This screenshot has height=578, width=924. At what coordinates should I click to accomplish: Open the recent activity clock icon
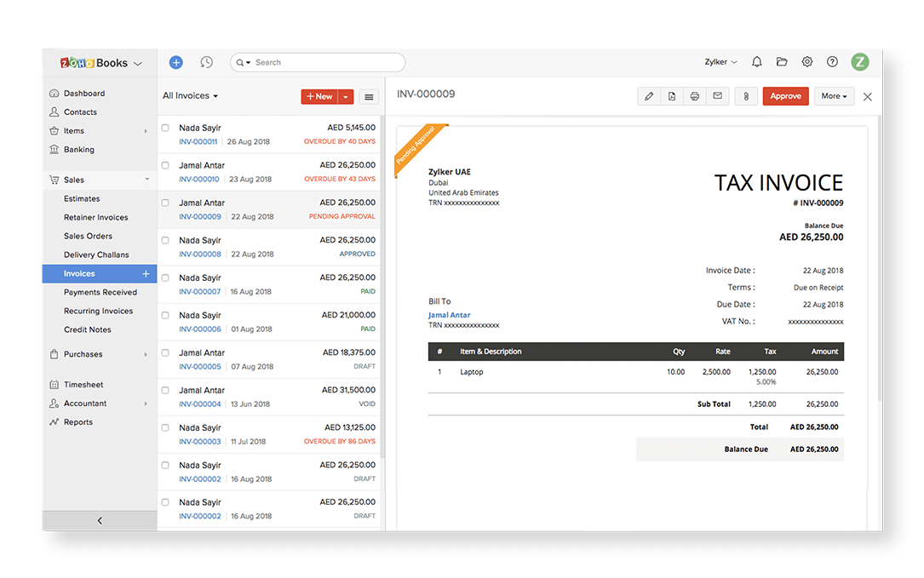coord(206,62)
